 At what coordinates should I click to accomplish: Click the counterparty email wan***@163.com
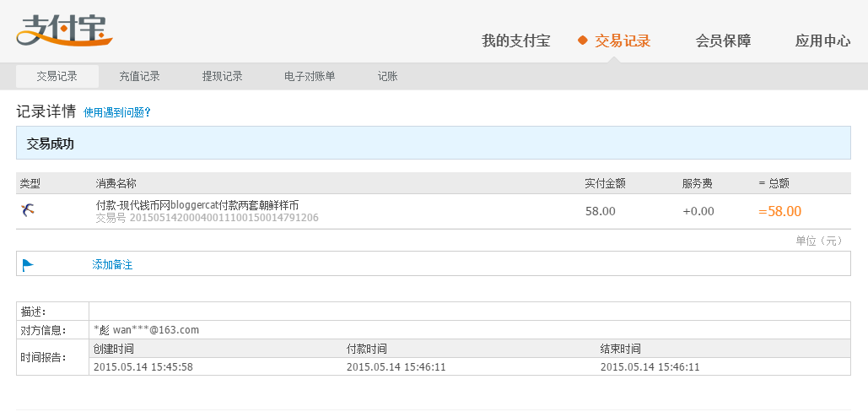[x=155, y=330]
